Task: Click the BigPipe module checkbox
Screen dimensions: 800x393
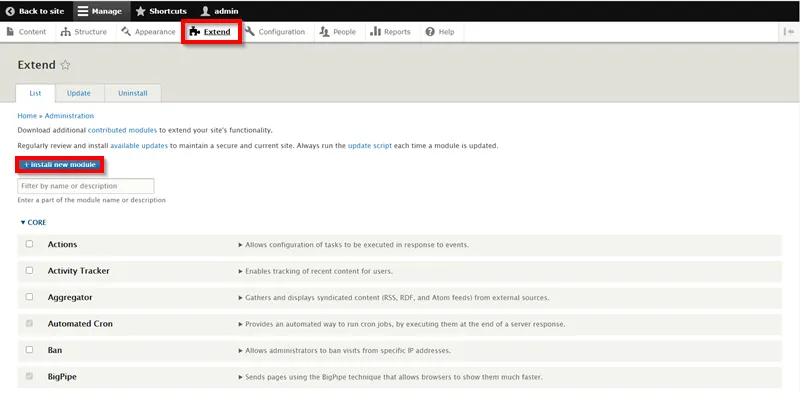Action: pyautogui.click(x=30, y=376)
